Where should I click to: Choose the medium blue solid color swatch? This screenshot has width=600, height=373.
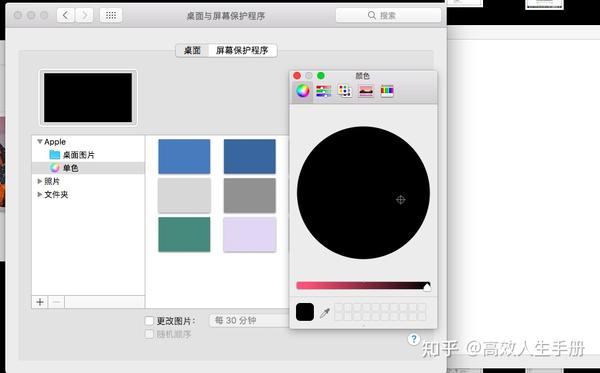pyautogui.click(x=184, y=156)
